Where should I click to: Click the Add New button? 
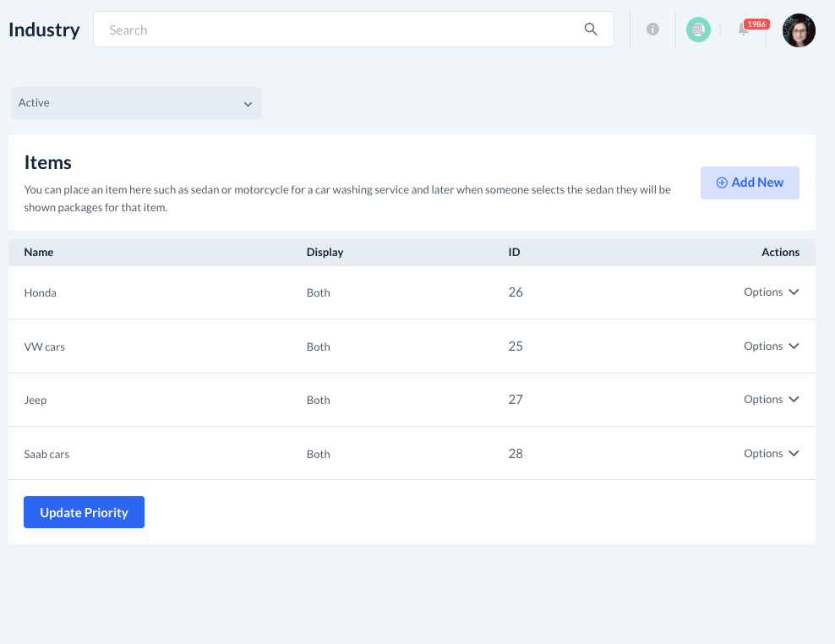coord(750,183)
